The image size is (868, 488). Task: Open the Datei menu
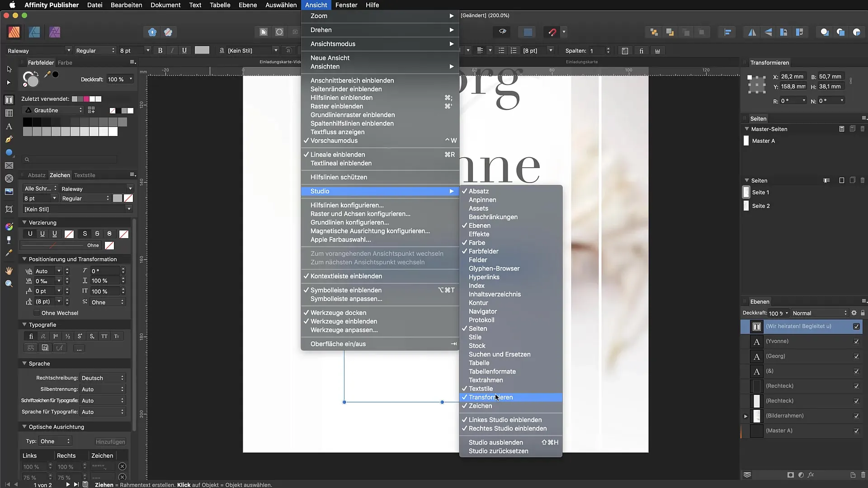(94, 5)
